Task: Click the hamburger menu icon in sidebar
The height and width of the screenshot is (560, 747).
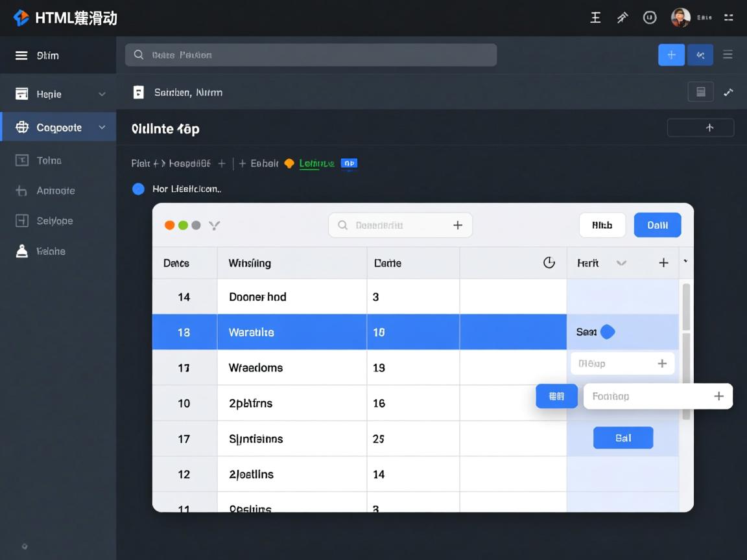Action: pyautogui.click(x=21, y=56)
